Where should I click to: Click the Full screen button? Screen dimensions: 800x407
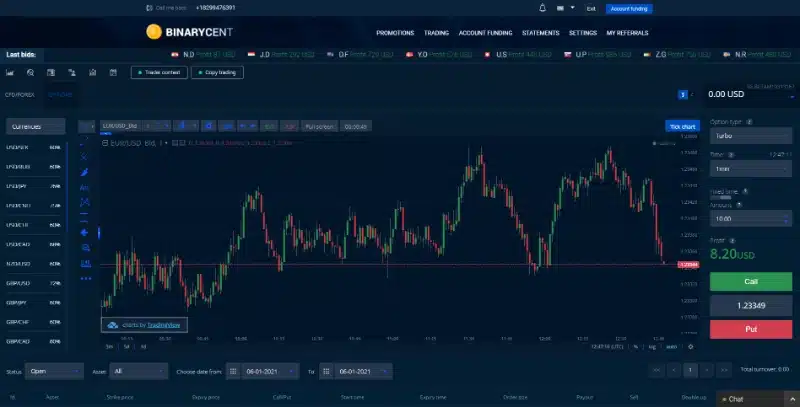(319, 126)
